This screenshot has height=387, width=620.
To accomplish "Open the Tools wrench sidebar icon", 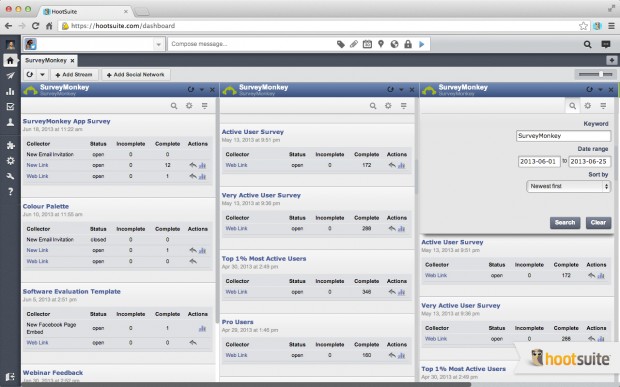I will [x=10, y=176].
